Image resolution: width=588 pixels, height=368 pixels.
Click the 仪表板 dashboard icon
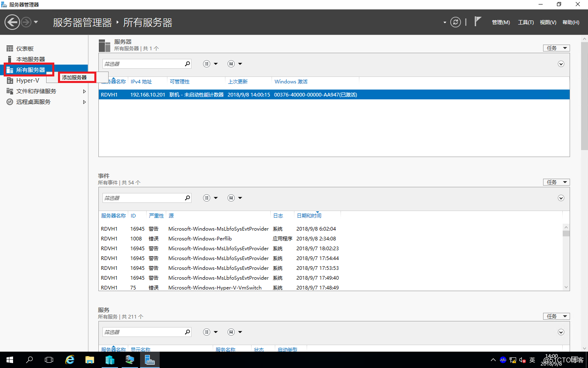[x=10, y=49]
